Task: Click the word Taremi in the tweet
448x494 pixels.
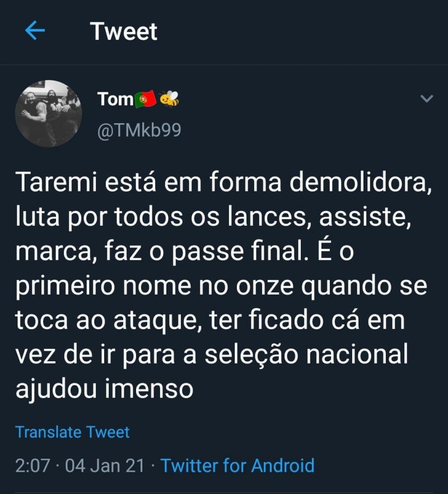Action: click(53, 183)
